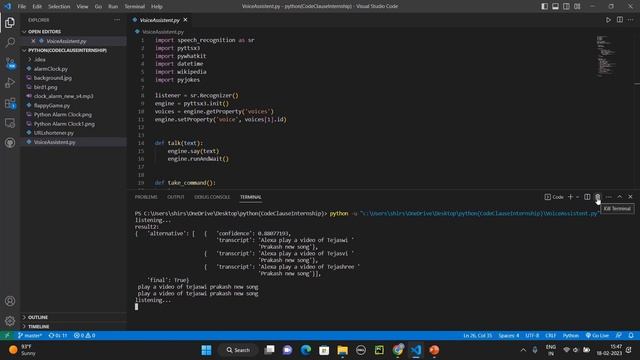
Task: Split editor right via editor toolbar
Action: tap(620, 20)
